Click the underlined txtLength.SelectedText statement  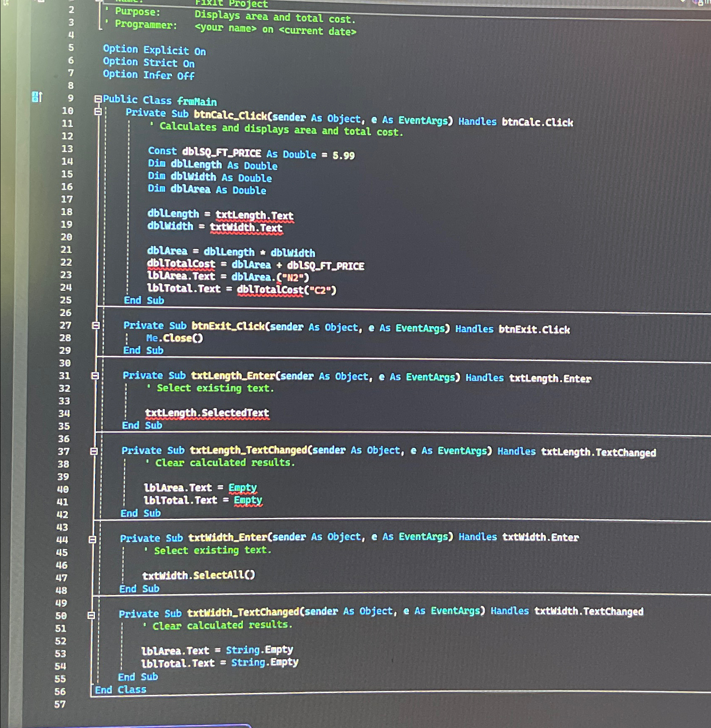(207, 413)
